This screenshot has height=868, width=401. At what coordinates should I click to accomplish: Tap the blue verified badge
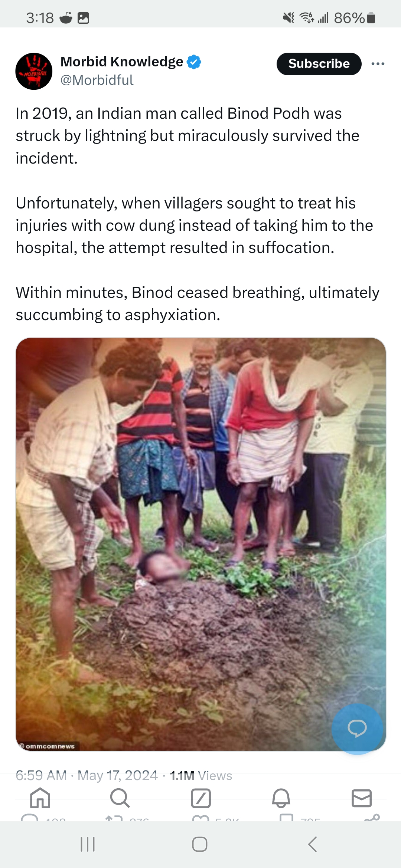pos(194,62)
